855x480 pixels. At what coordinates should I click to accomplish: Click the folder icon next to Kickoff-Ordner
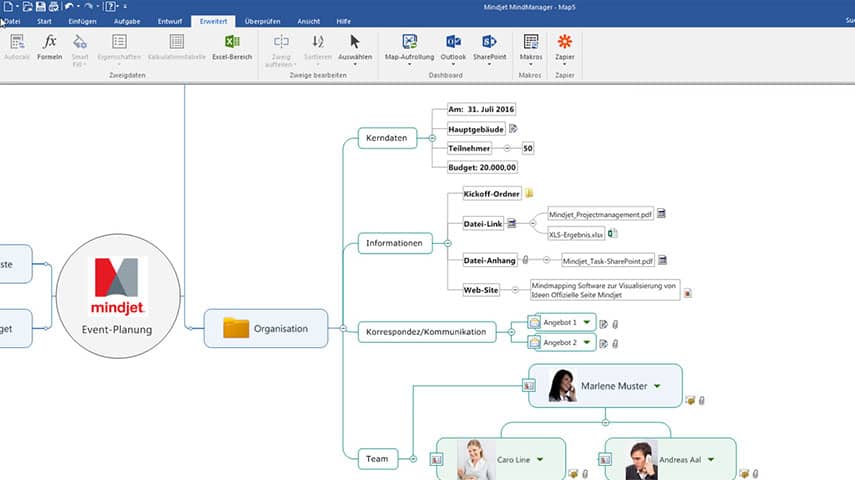[529, 193]
